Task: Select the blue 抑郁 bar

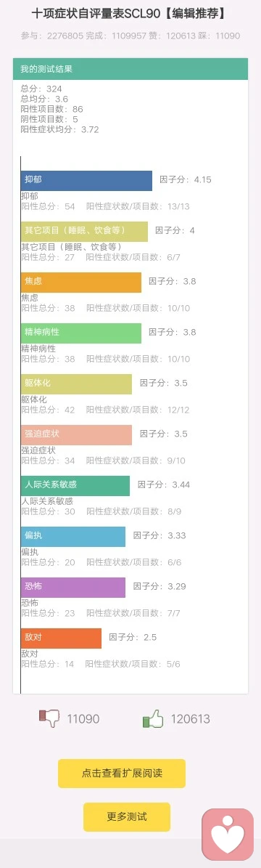Action: tap(86, 180)
